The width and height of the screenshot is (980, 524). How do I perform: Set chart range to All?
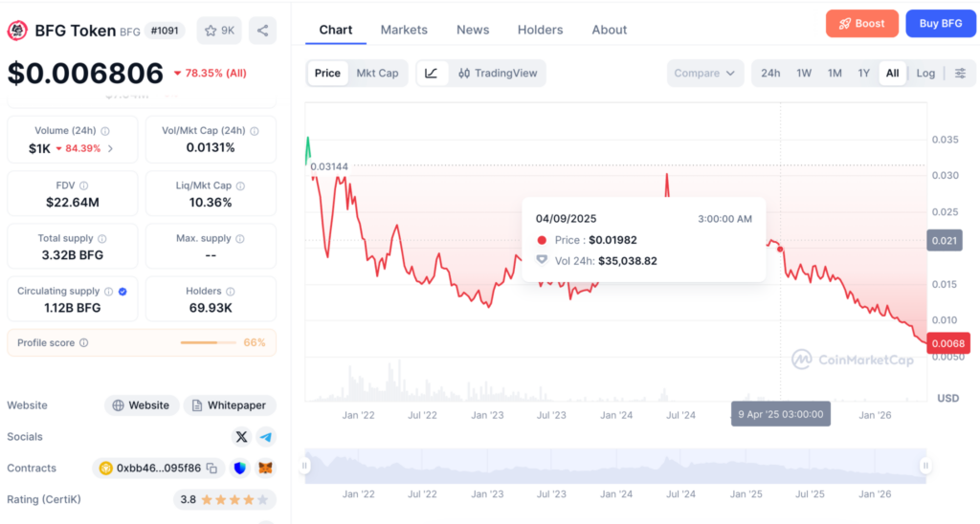(893, 73)
